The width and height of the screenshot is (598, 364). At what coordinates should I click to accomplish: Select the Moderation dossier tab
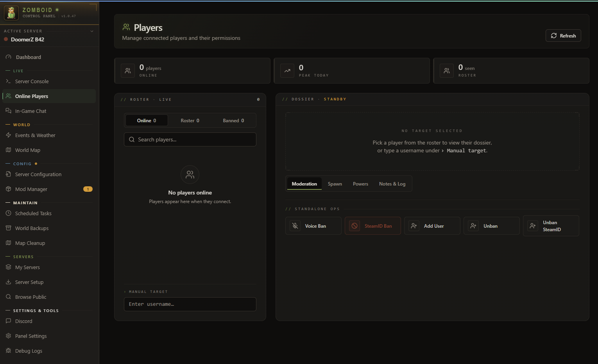pyautogui.click(x=304, y=184)
